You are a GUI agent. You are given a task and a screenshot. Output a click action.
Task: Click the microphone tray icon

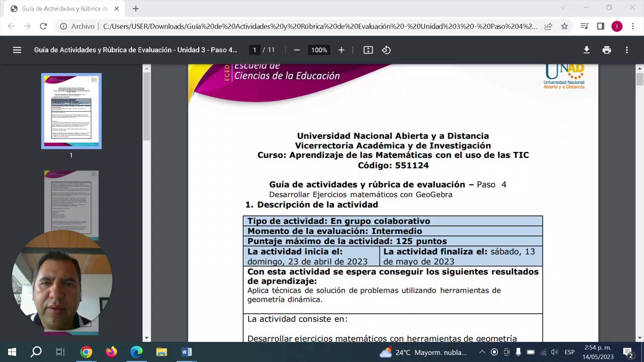point(518,352)
